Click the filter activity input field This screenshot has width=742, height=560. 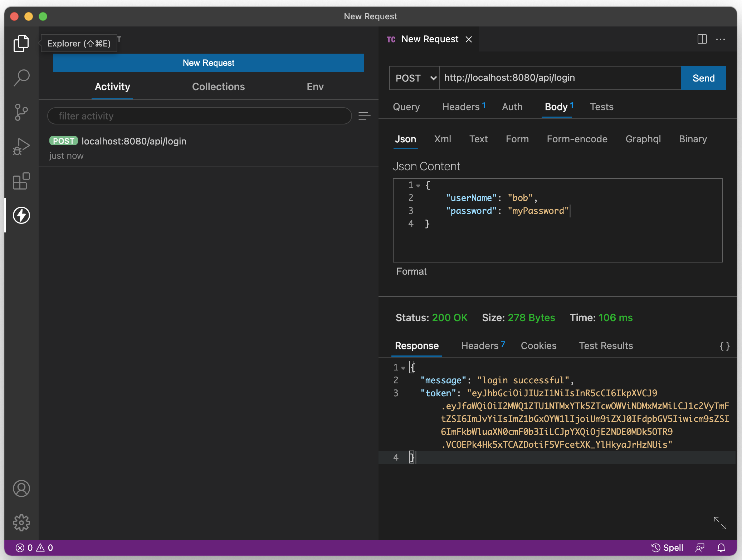tap(199, 116)
